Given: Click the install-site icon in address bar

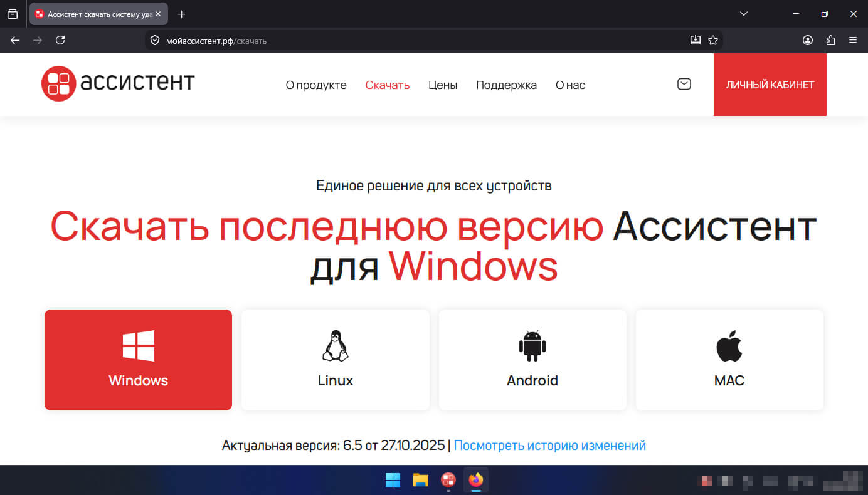Looking at the screenshot, I should (x=695, y=40).
